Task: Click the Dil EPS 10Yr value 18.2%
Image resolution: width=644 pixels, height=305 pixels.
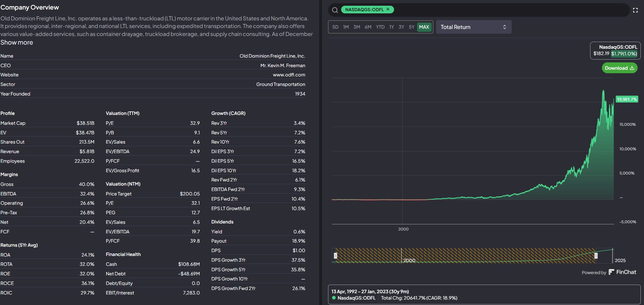Action: coord(299,171)
